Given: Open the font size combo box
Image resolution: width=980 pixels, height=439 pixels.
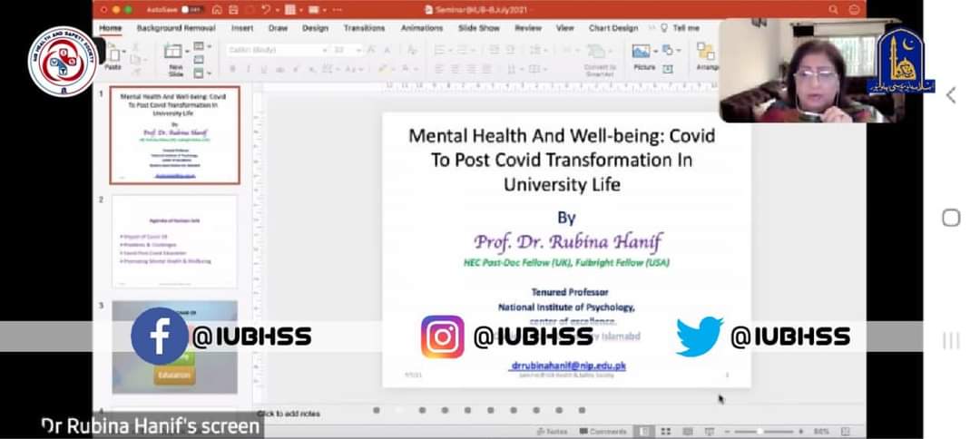Looking at the screenshot, I should 346,50.
